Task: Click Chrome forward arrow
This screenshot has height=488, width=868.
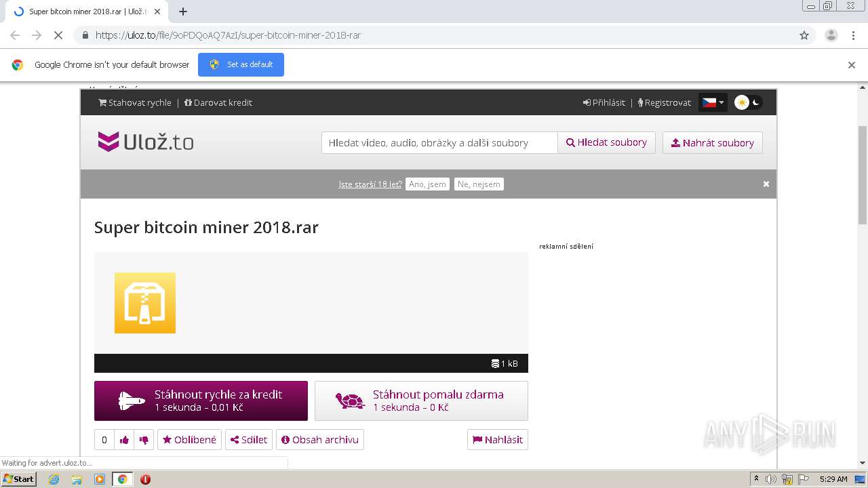Action: [x=37, y=35]
